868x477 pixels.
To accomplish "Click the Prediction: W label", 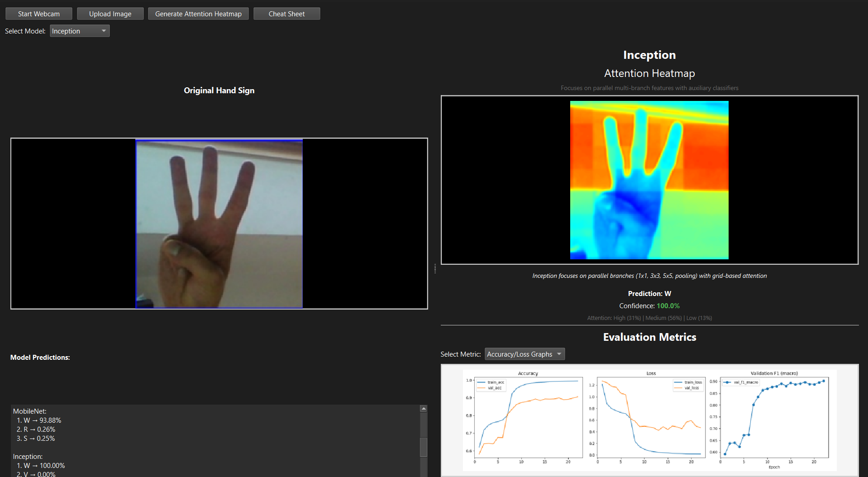I will coord(649,294).
